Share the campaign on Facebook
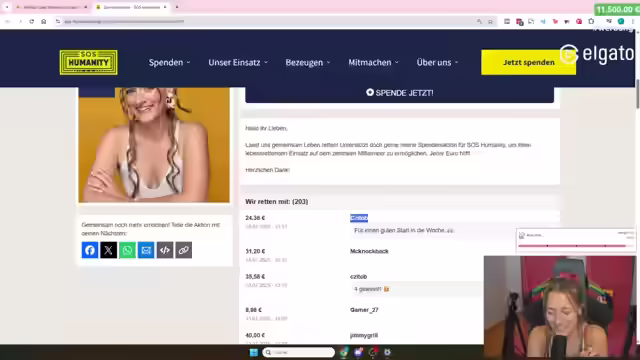 pos(90,250)
